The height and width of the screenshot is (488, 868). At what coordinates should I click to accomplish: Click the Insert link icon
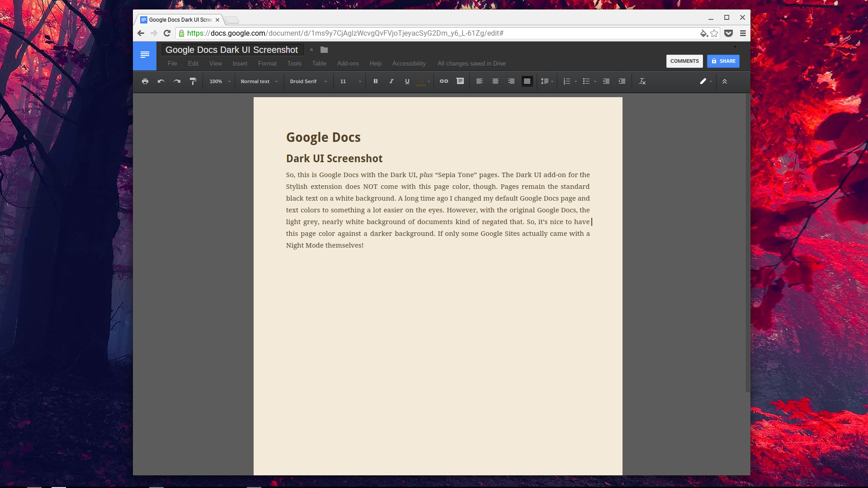443,81
